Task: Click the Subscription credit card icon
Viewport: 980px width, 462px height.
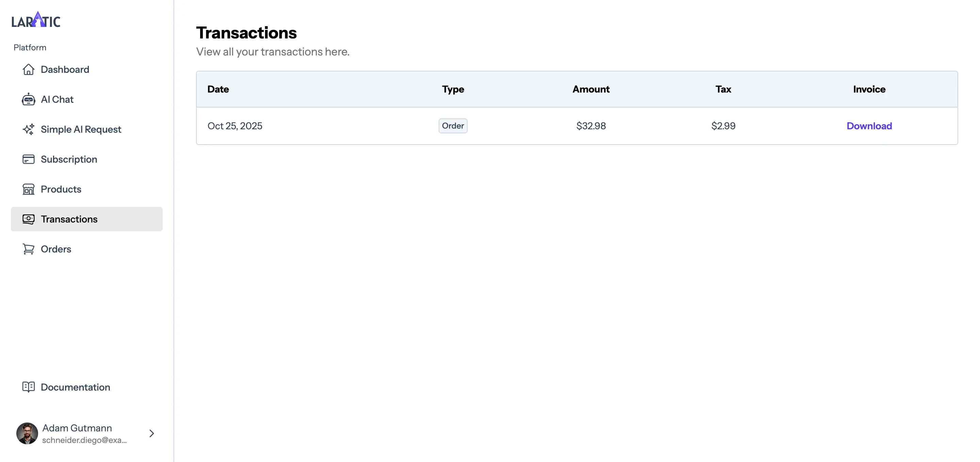Action: coord(28,159)
